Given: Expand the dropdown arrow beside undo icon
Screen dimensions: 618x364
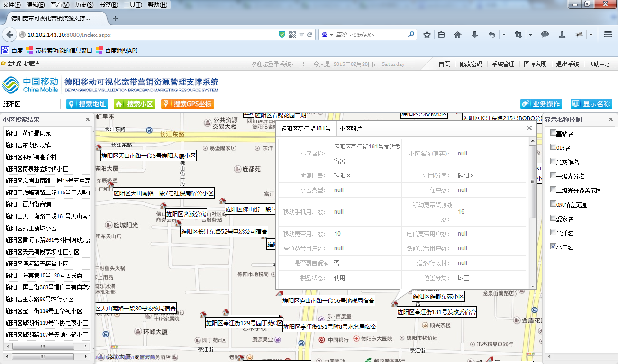Looking at the screenshot, I should [x=504, y=35].
